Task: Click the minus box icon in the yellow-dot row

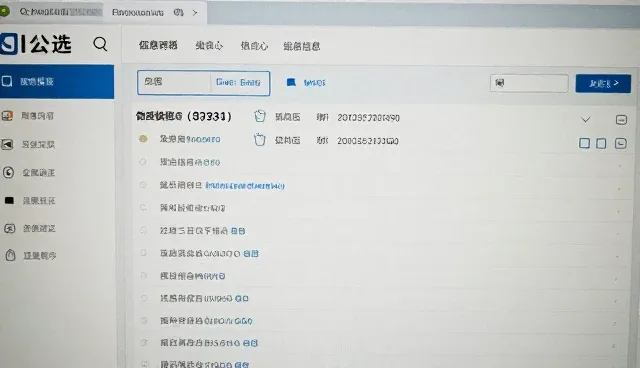Action: (621, 143)
